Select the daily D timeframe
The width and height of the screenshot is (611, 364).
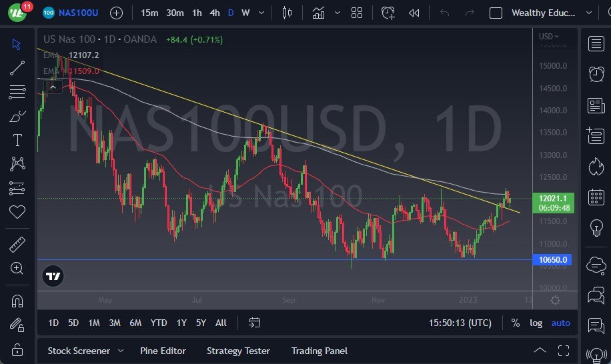coord(231,13)
